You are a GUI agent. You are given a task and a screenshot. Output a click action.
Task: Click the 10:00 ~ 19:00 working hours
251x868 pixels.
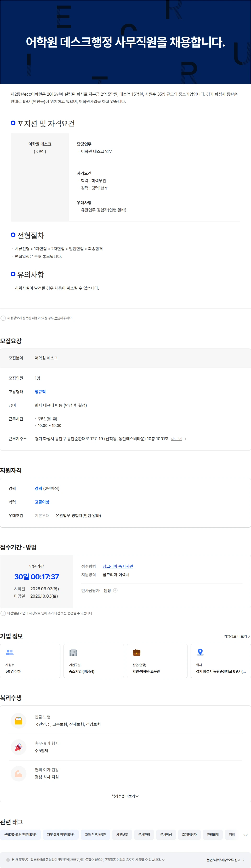pyautogui.click(x=49, y=425)
